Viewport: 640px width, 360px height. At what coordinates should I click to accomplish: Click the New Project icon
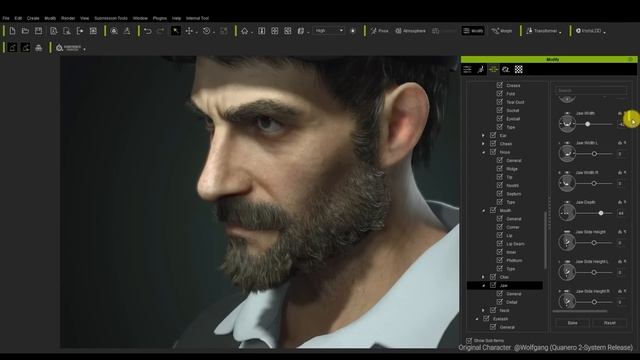tap(12, 31)
